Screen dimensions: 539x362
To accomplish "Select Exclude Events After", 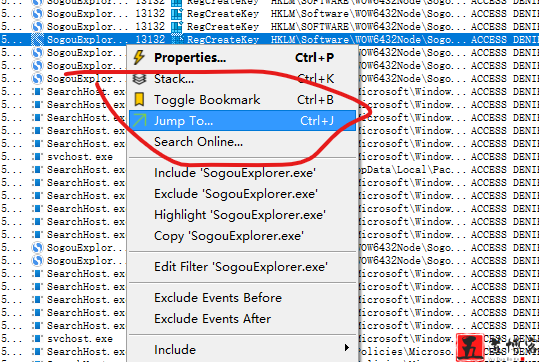I will point(242,319).
